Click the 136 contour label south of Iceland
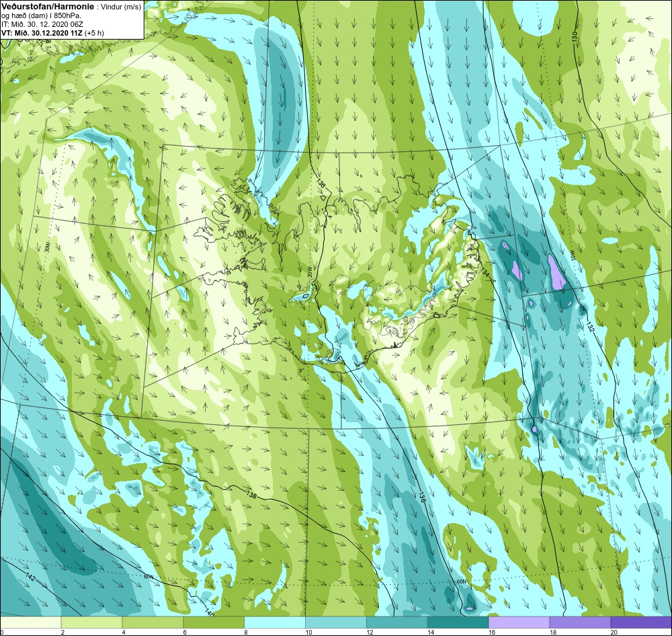 pyautogui.click(x=422, y=497)
